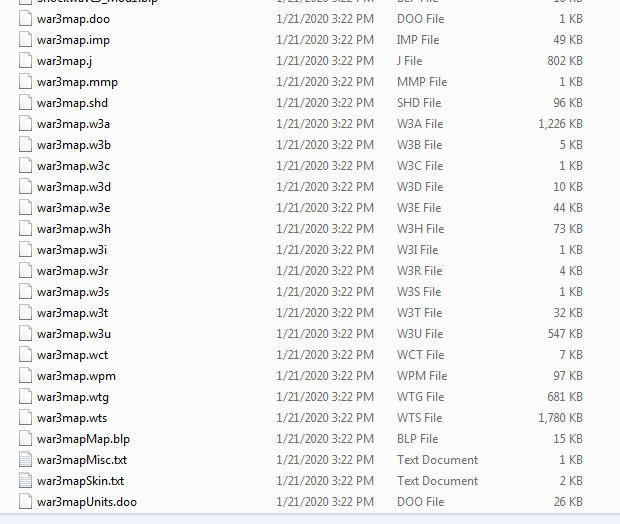Select the file name war3map.w3a
The image size is (620, 524).
click(73, 124)
